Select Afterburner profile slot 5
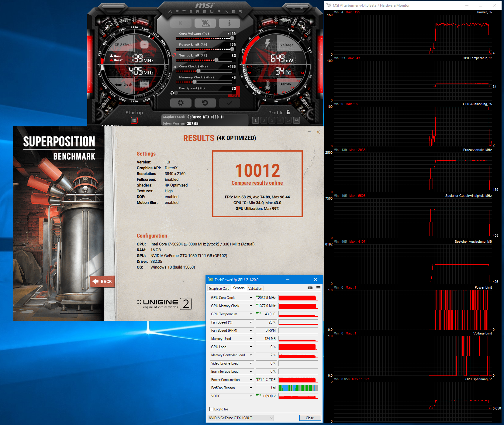Screen dimensions: 504x425 pos(288,120)
